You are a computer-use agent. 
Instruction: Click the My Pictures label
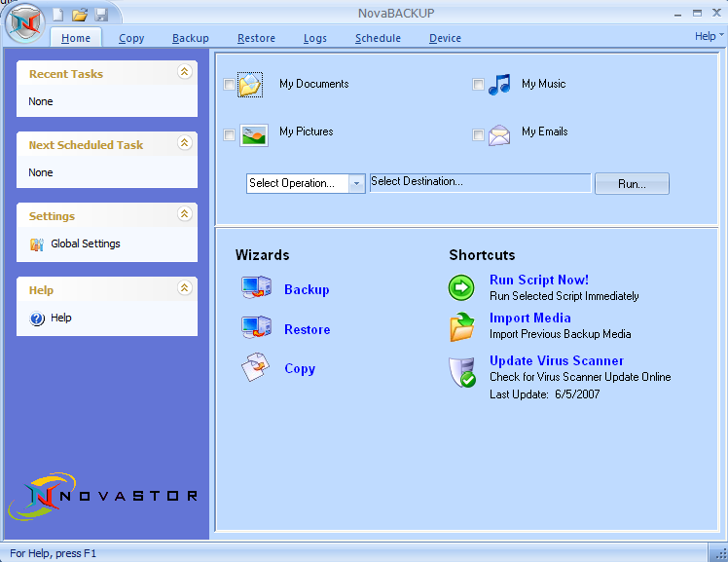[x=307, y=131]
